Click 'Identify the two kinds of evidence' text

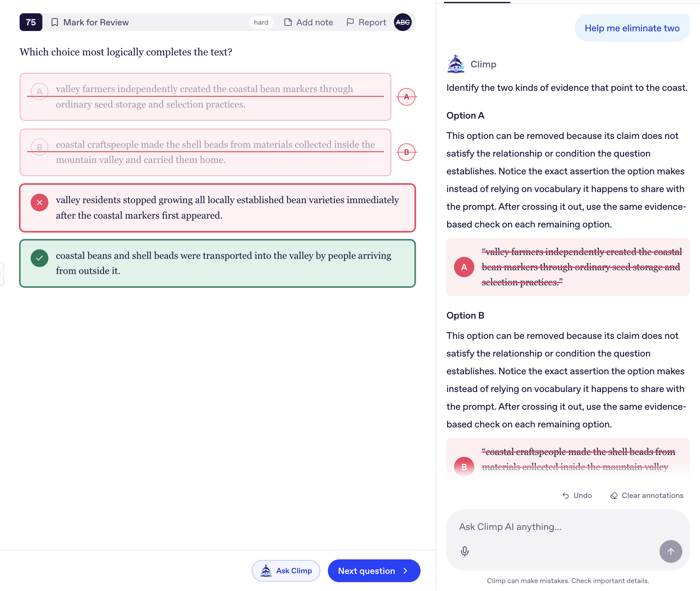567,88
